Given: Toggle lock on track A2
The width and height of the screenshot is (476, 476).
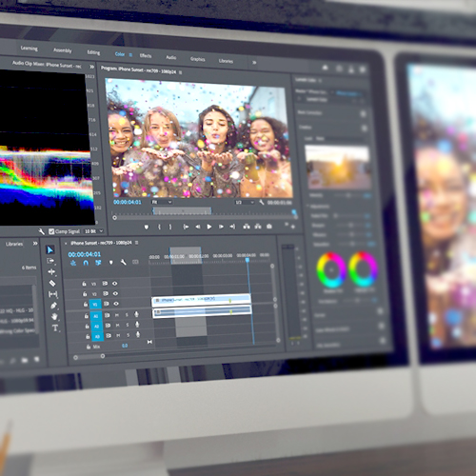Looking at the screenshot, I should pyautogui.click(x=87, y=326).
